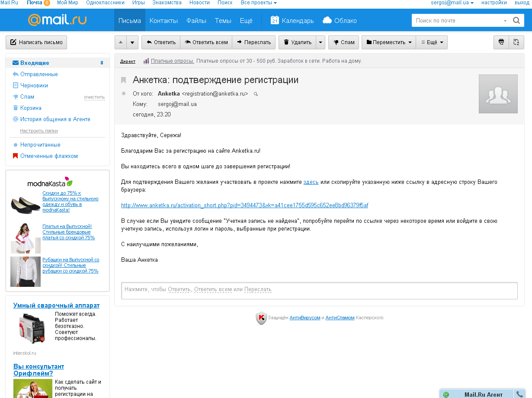Click Почта in top bar
The height and width of the screenshot is (398, 532).
point(35,3)
